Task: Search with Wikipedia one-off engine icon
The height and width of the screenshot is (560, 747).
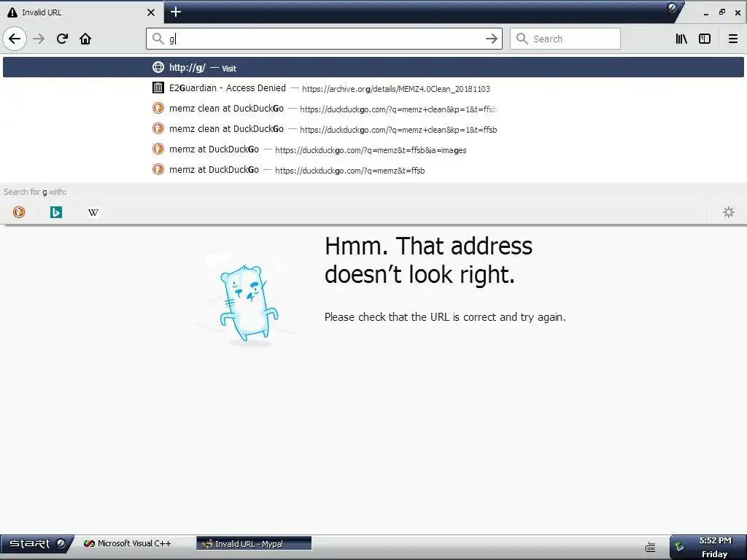Action: click(x=93, y=212)
